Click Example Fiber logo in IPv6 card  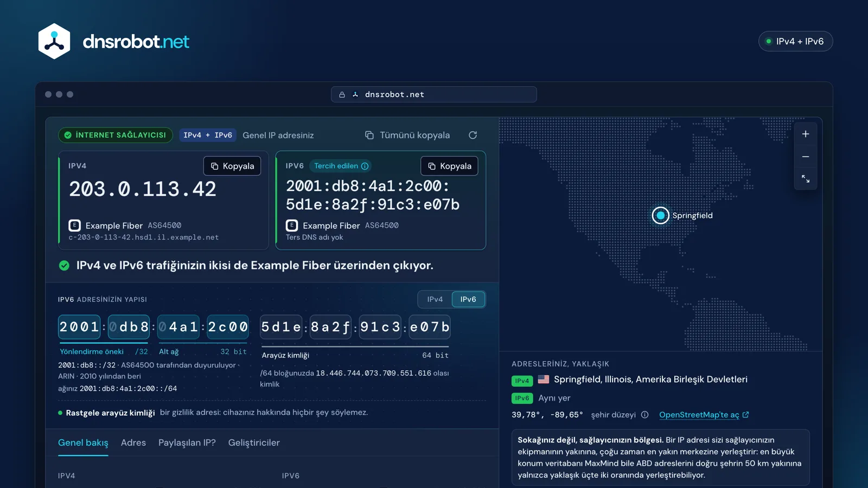click(x=292, y=226)
